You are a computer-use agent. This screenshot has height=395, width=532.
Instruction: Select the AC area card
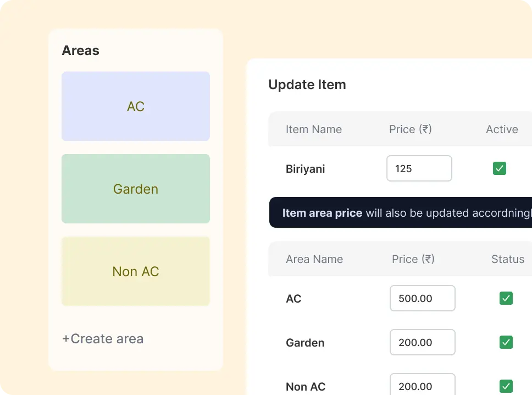click(136, 106)
